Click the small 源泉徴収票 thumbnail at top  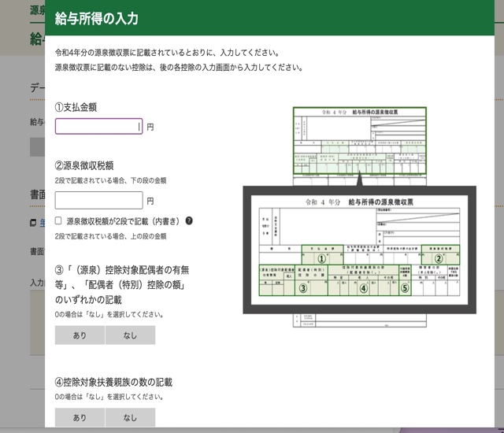tap(358, 140)
